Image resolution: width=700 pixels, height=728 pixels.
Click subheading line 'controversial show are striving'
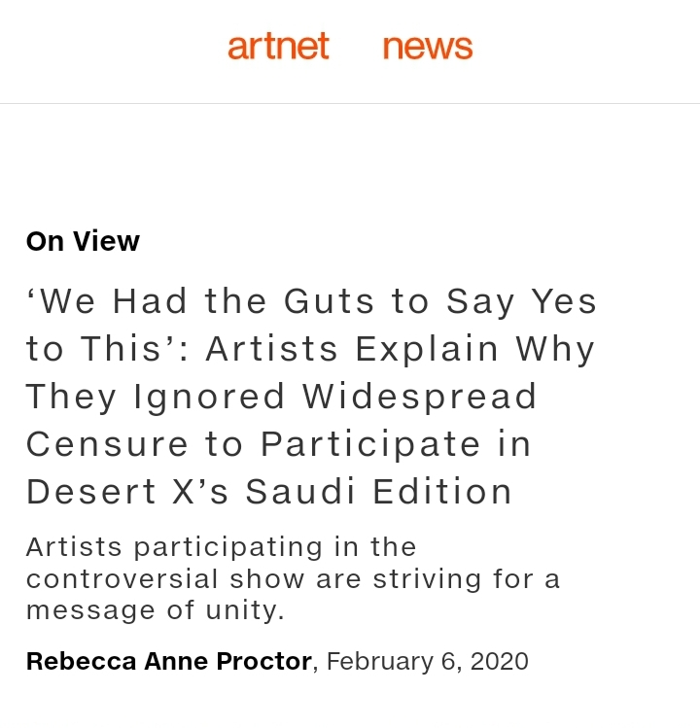click(293, 578)
